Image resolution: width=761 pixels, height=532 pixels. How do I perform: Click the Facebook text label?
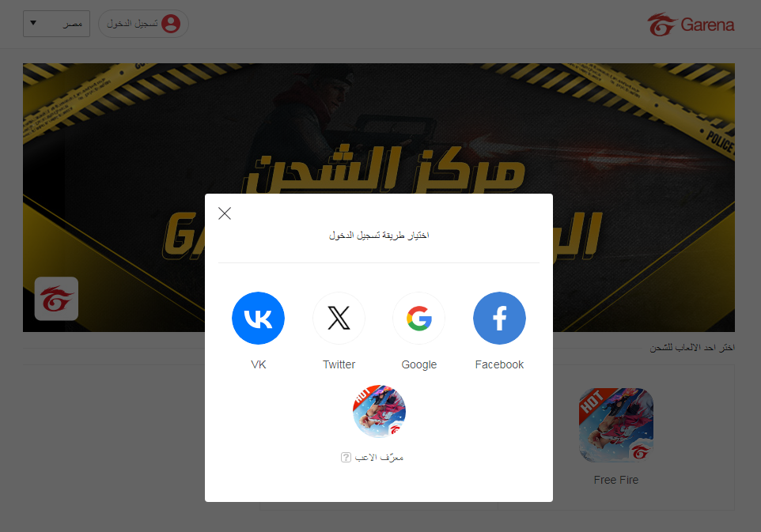(x=499, y=364)
